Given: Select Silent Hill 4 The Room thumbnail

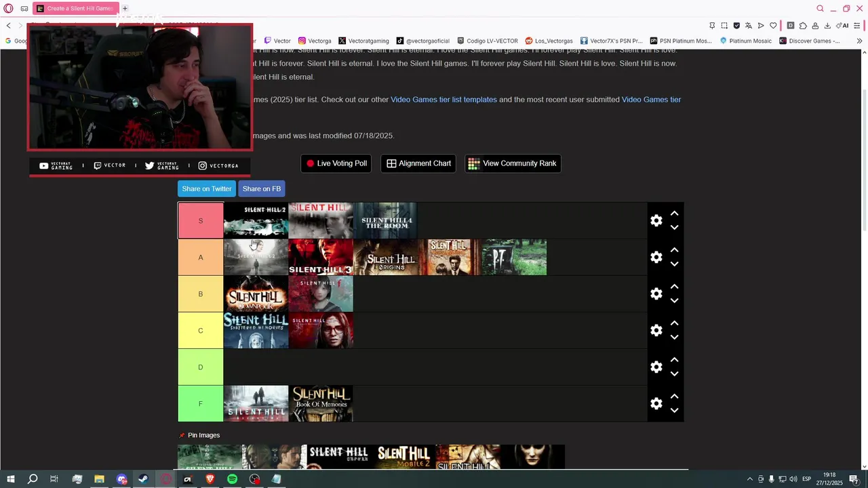Looking at the screenshot, I should coord(386,221).
